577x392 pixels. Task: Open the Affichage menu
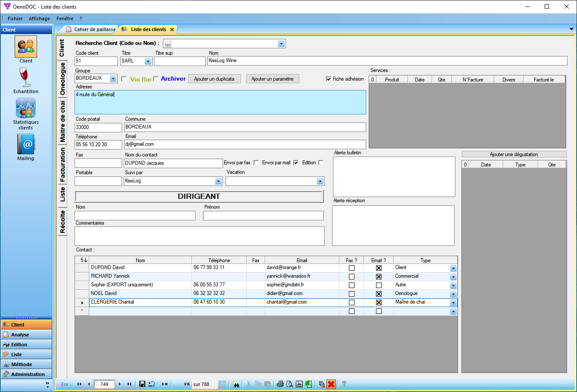click(x=39, y=19)
